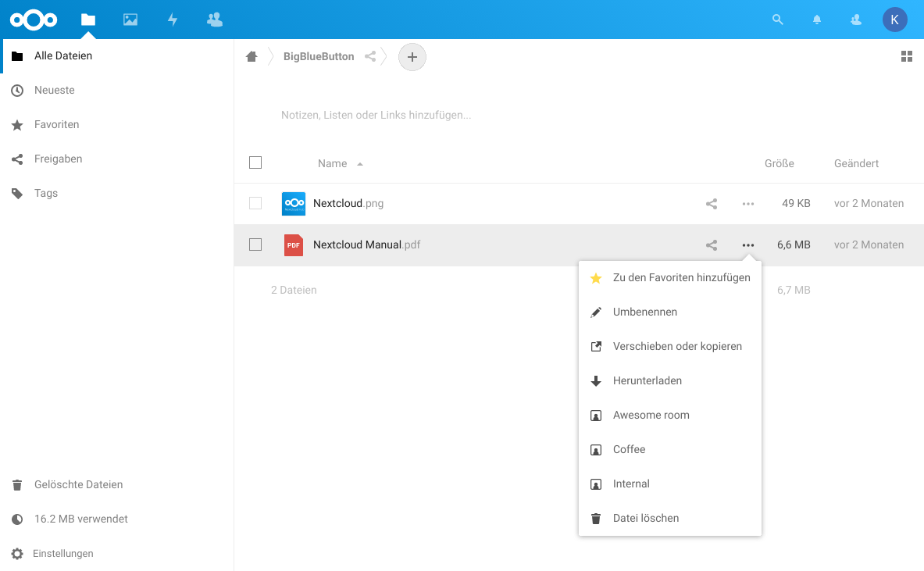This screenshot has height=571, width=924.
Task: Open the user avatar K menu
Action: click(895, 20)
